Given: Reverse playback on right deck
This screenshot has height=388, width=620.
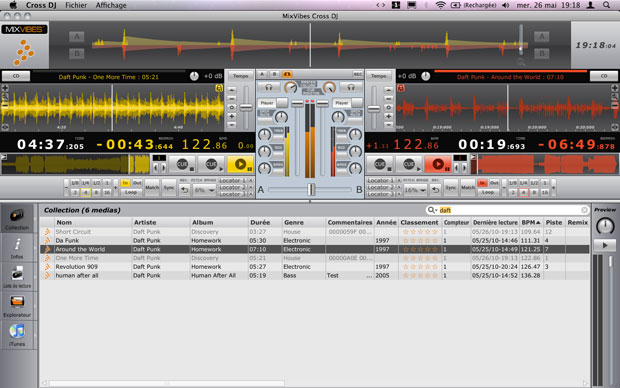Looking at the screenshot, I should point(435,190).
